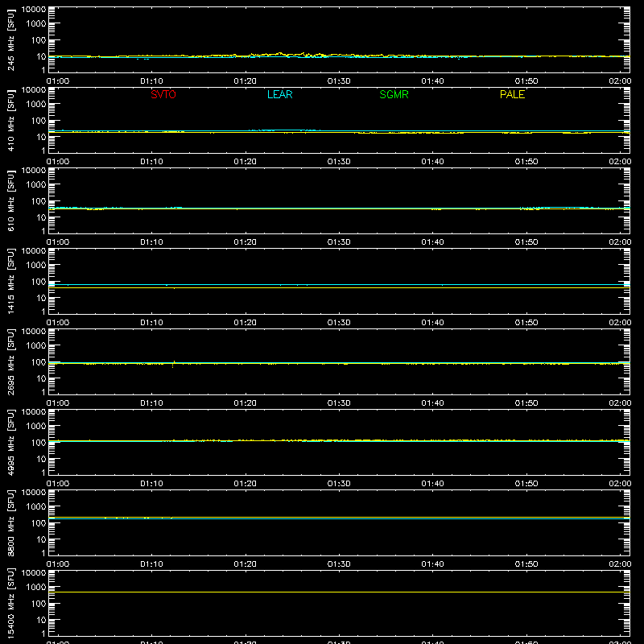Click 01:30 tick label of 1415 MHz panel
This screenshot has width=644, height=644.
click(339, 323)
